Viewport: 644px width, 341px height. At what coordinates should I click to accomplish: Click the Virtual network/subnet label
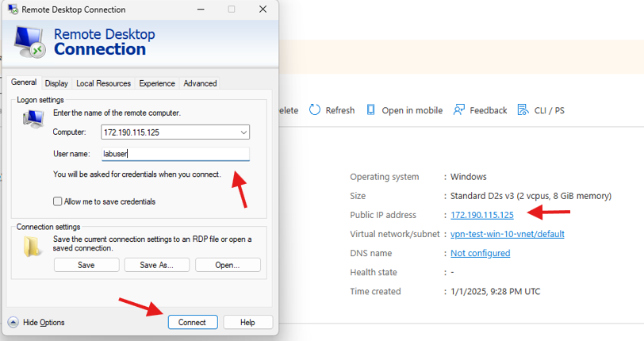(395, 234)
